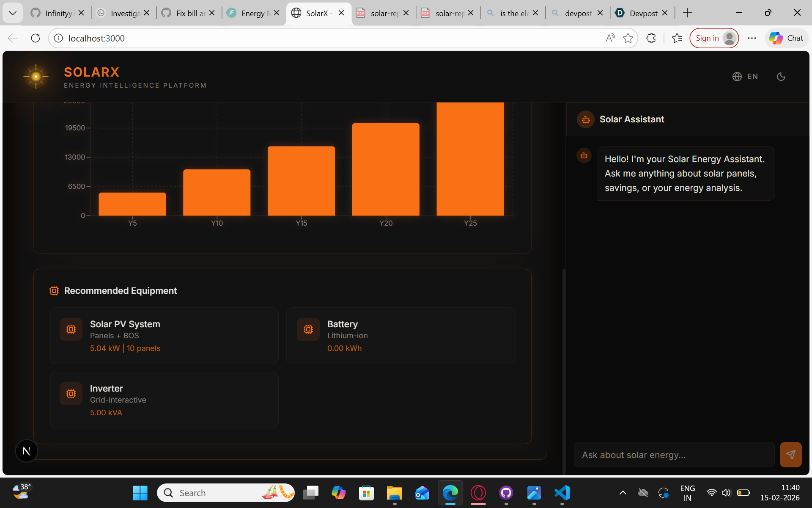Add page to favorites star icon
This screenshot has height=508, width=812.
(628, 38)
